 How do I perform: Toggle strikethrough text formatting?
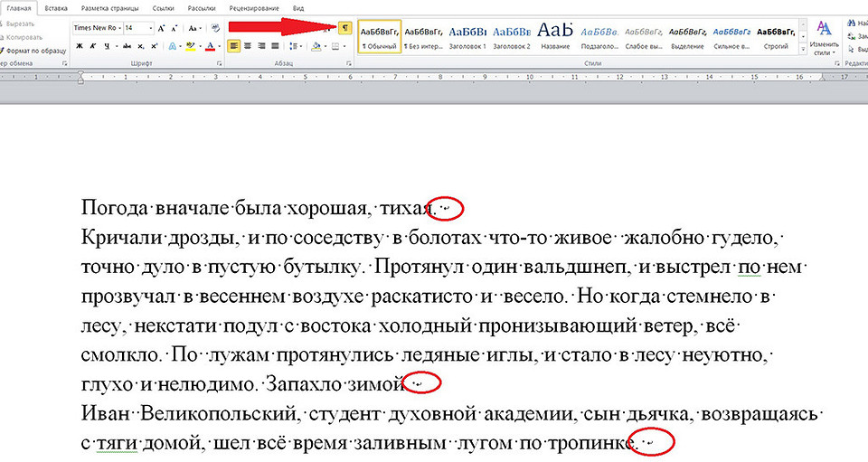[x=127, y=46]
